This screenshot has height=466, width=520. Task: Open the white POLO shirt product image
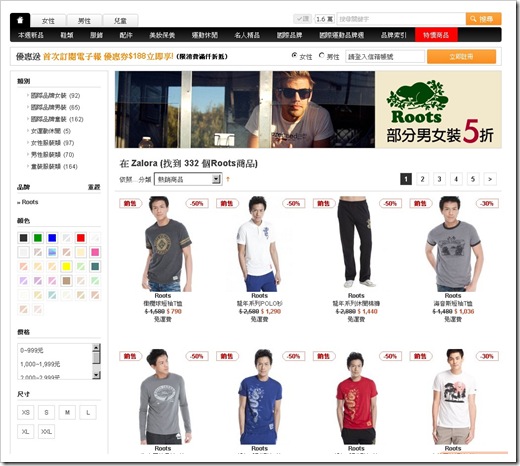(260, 244)
